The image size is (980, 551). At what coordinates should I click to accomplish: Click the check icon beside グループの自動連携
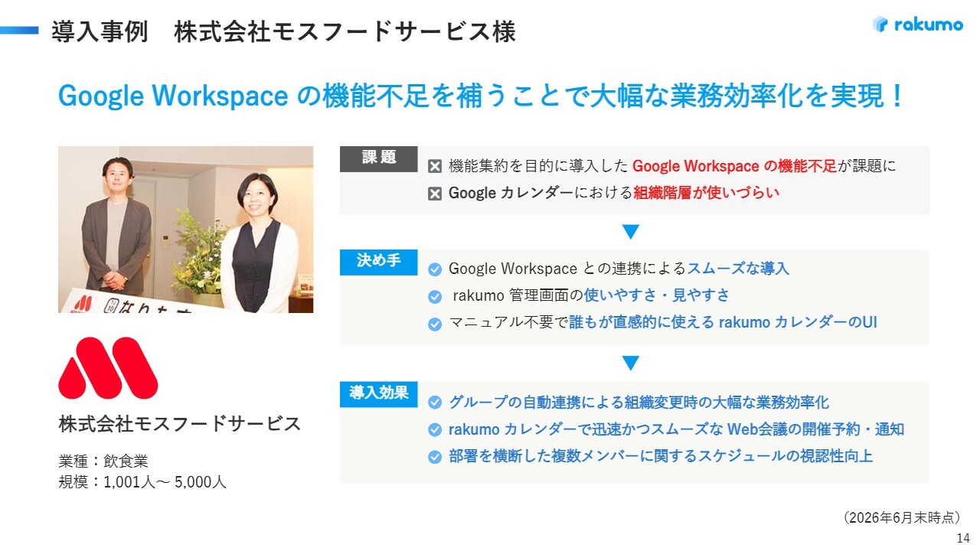(x=435, y=403)
